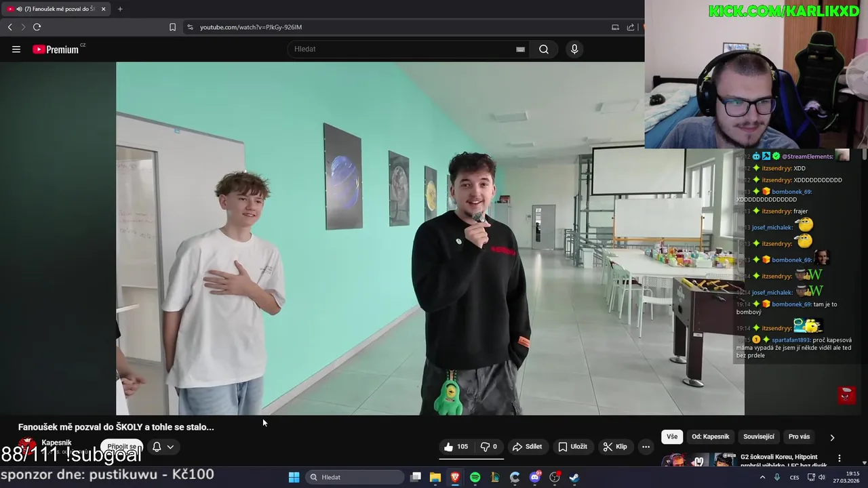
Task: Open the on-screen keyboard in search box
Action: pyautogui.click(x=520, y=49)
